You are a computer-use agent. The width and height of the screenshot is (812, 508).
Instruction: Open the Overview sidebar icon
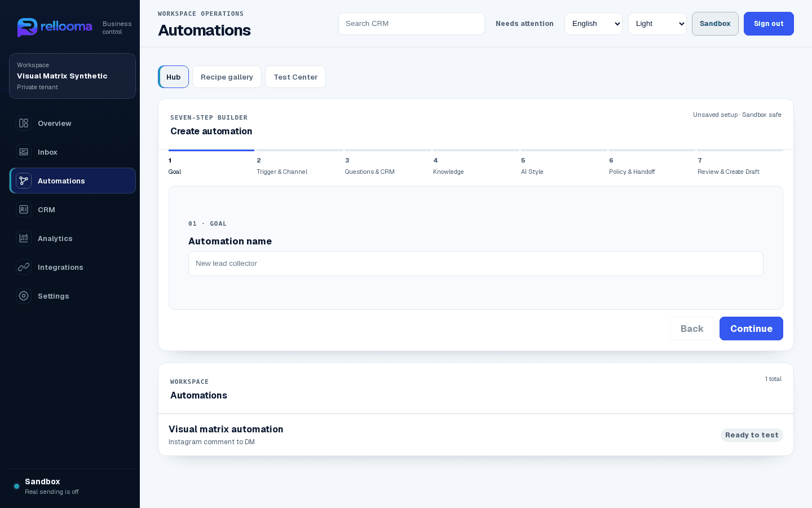coord(24,123)
